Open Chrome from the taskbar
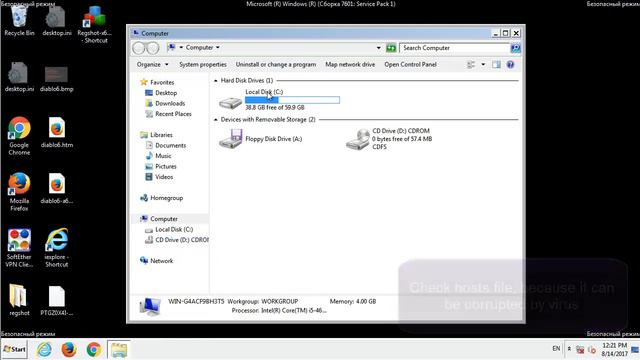 [x=93, y=350]
